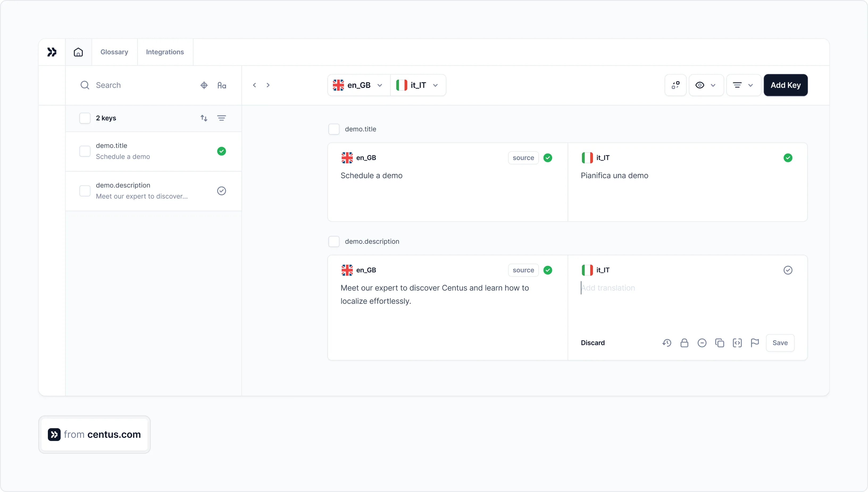Expand the view visibility eye dropdown

pos(706,85)
